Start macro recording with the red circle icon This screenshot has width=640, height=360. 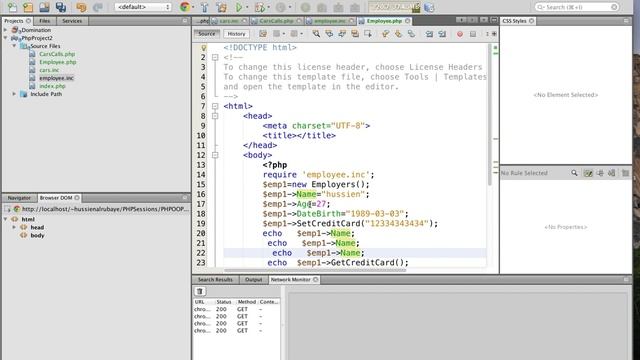(460, 34)
